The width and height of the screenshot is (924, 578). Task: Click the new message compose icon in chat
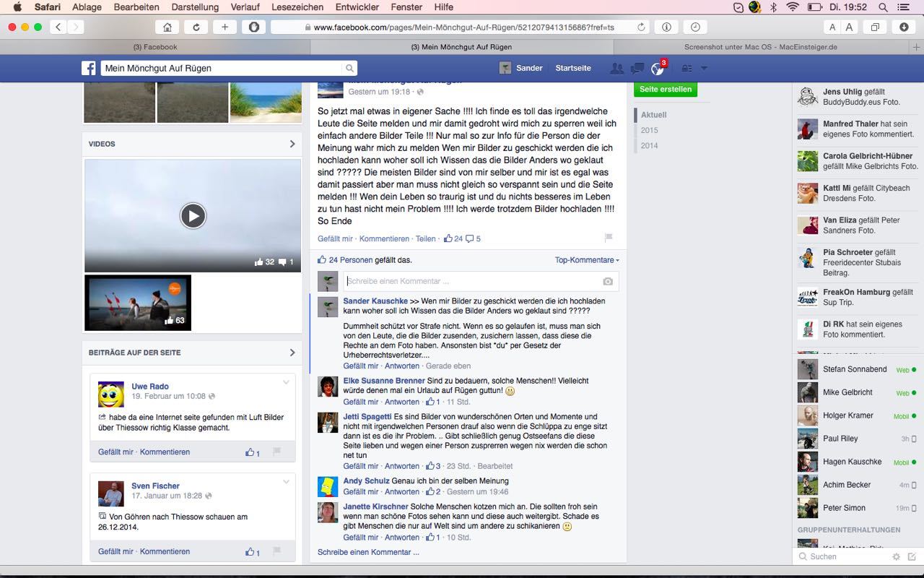click(912, 556)
